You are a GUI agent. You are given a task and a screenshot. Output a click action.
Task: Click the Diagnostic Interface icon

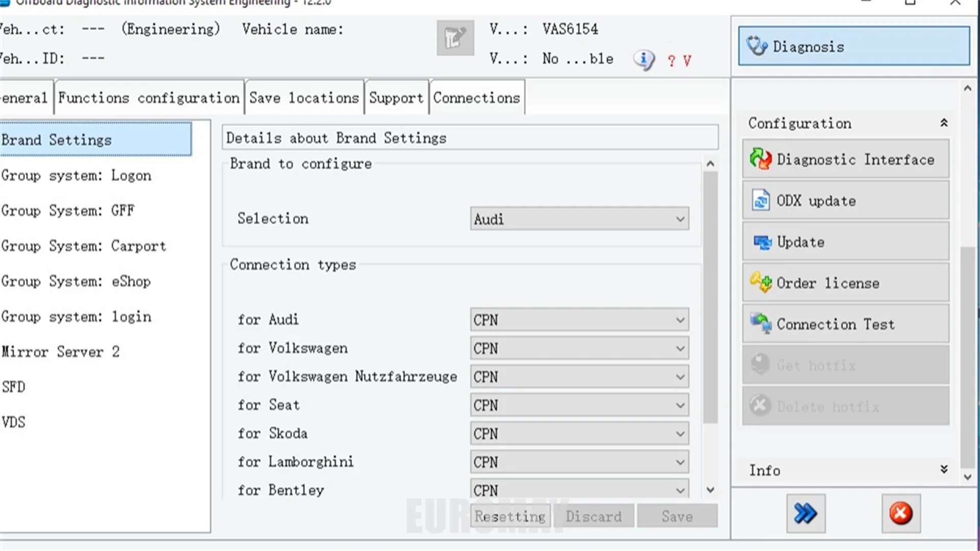761,159
